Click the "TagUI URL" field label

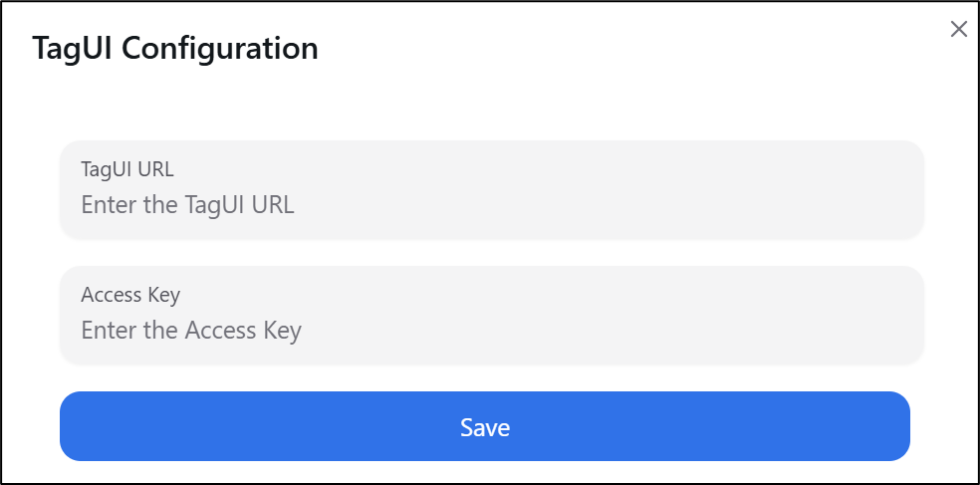[x=127, y=169]
